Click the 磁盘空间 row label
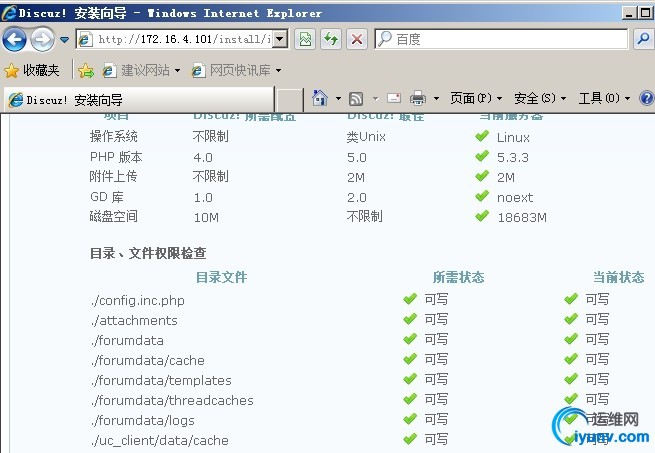The height and width of the screenshot is (453, 655). (x=114, y=216)
